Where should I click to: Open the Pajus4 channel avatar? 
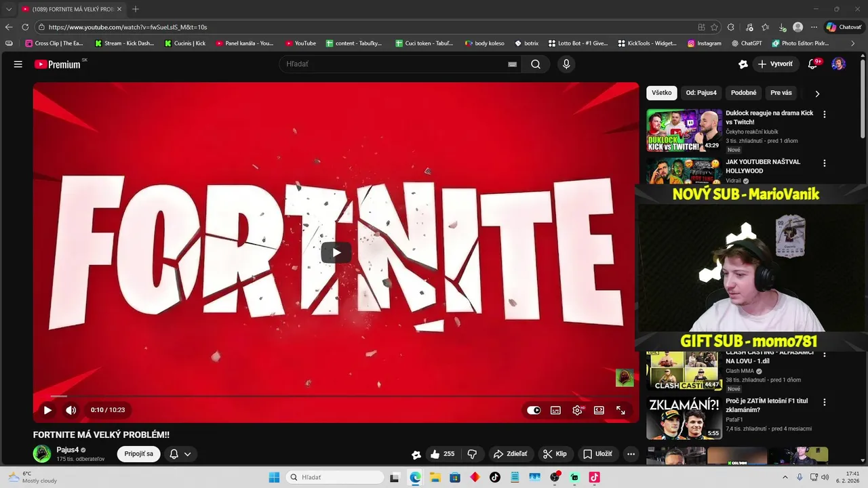coord(42,454)
